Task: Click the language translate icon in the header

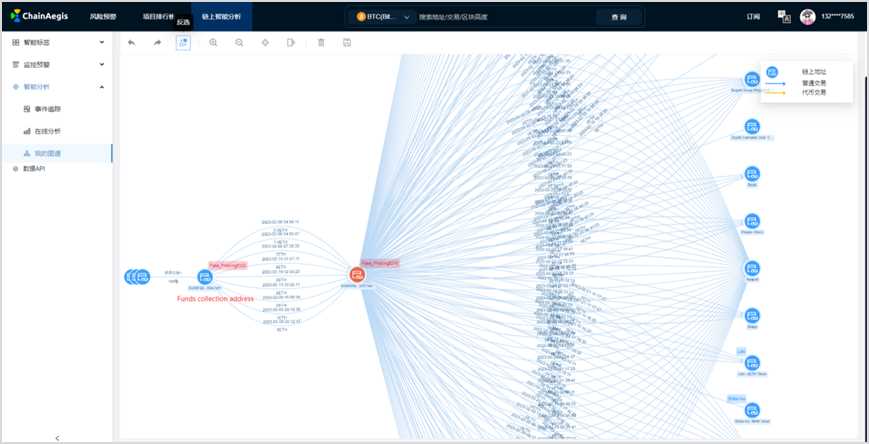Action: (x=784, y=17)
